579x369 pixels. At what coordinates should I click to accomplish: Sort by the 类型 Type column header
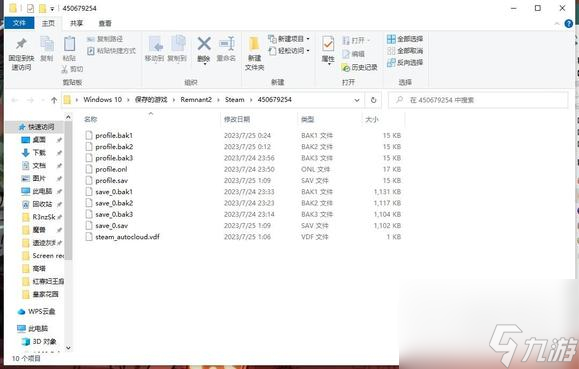307,119
